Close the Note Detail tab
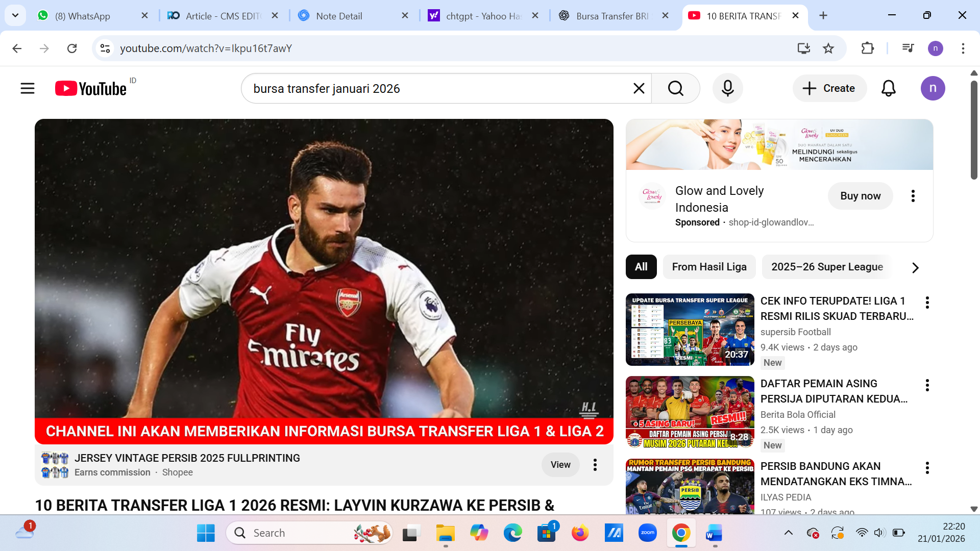Viewport: 980px width, 551px height. pyautogui.click(x=405, y=16)
